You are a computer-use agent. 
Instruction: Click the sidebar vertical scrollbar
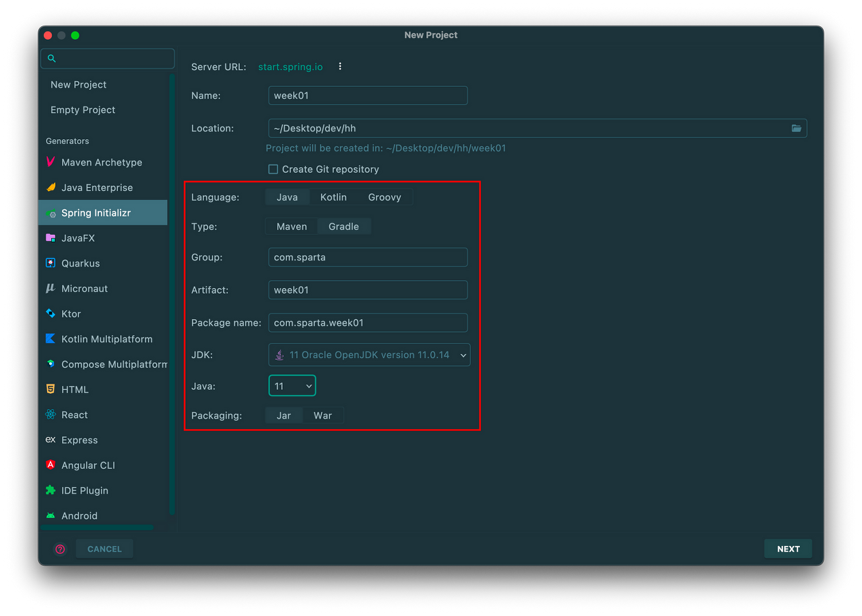[x=172, y=294]
